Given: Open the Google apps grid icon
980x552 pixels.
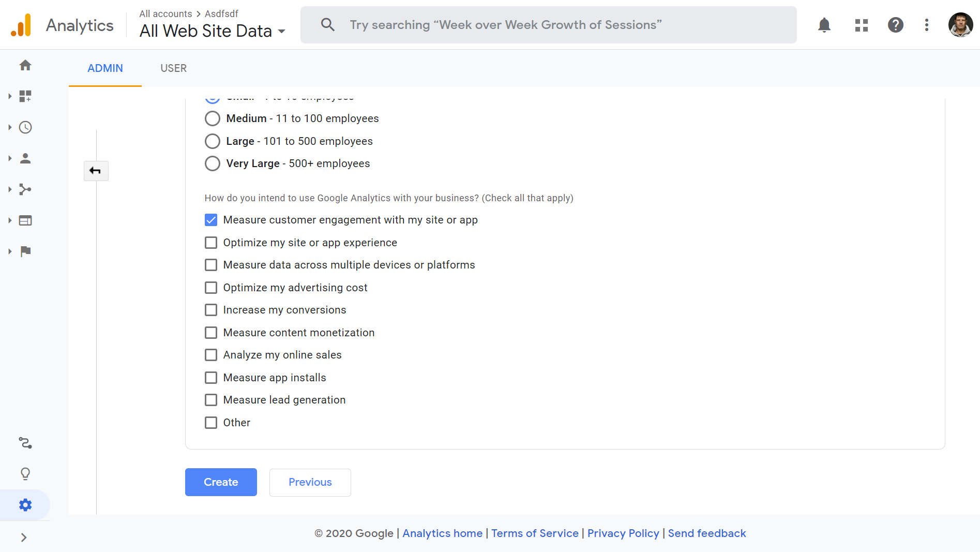Looking at the screenshot, I should click(x=861, y=25).
